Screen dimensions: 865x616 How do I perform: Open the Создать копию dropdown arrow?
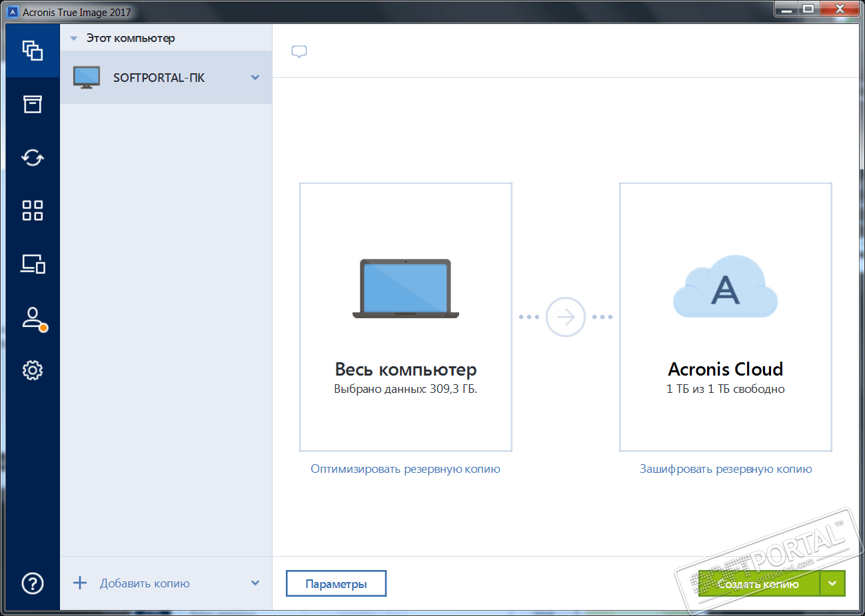(832, 583)
